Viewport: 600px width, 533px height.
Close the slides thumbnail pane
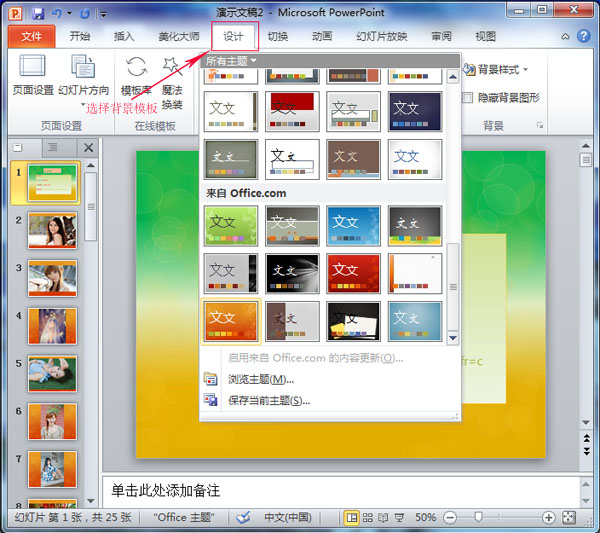pyautogui.click(x=88, y=148)
